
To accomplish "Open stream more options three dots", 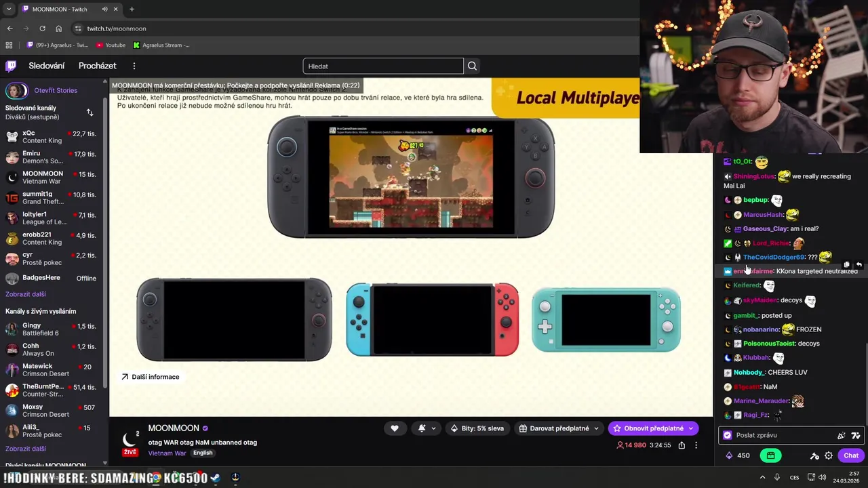I will click(696, 445).
